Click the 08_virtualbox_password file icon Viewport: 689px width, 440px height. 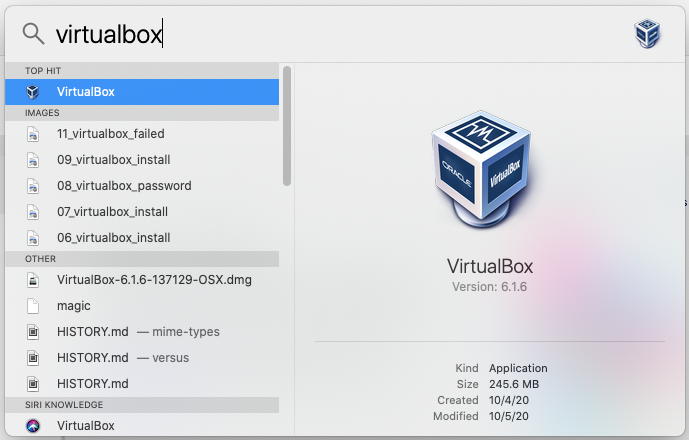(33, 186)
